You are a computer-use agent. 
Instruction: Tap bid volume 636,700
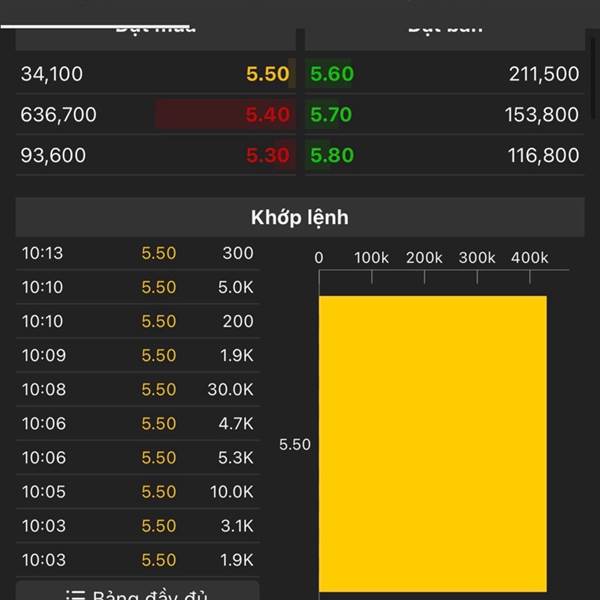click(x=59, y=115)
